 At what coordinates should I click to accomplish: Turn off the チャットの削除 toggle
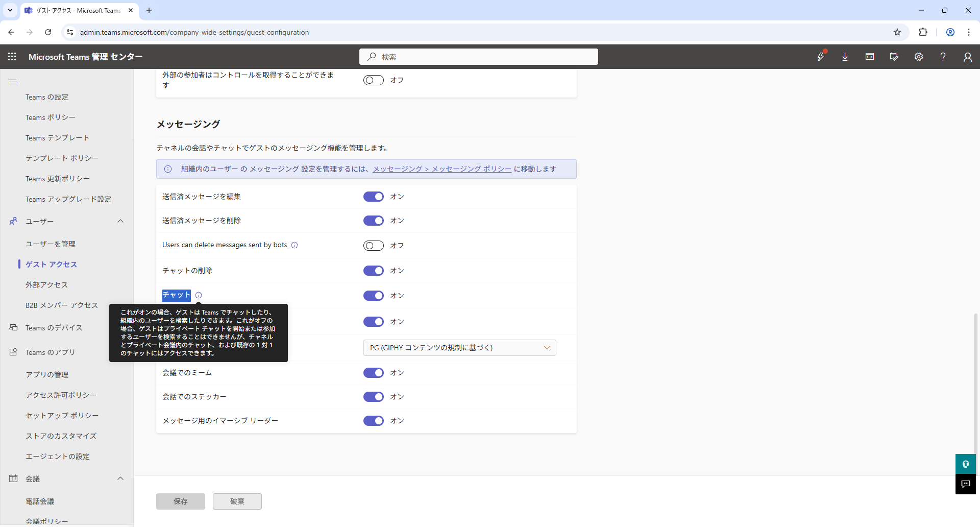click(x=374, y=271)
